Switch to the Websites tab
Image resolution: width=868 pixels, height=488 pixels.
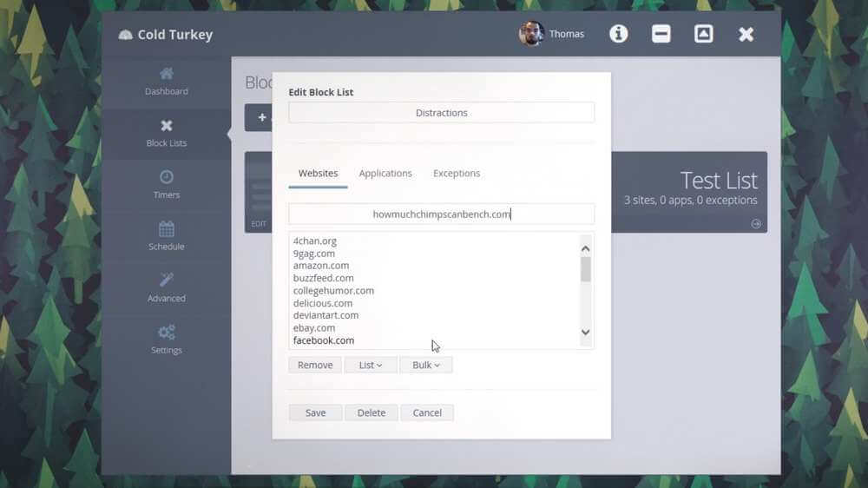click(x=318, y=174)
